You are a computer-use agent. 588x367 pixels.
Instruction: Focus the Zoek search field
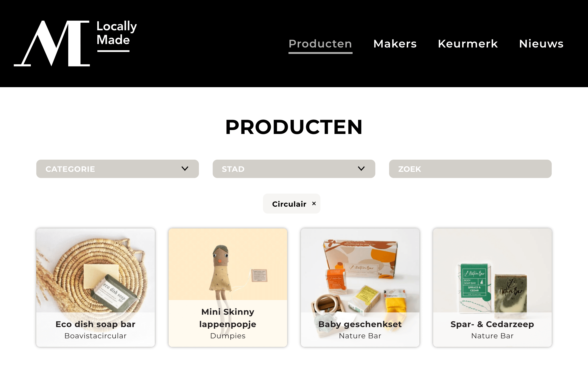pos(470,169)
